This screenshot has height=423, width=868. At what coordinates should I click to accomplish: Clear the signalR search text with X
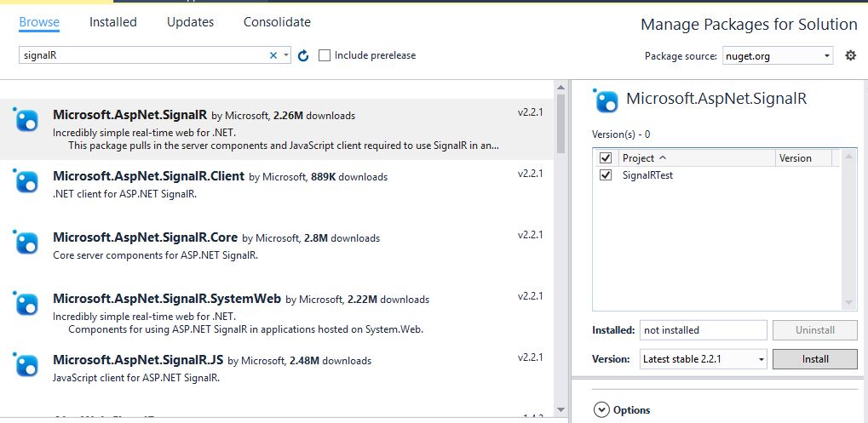(273, 55)
